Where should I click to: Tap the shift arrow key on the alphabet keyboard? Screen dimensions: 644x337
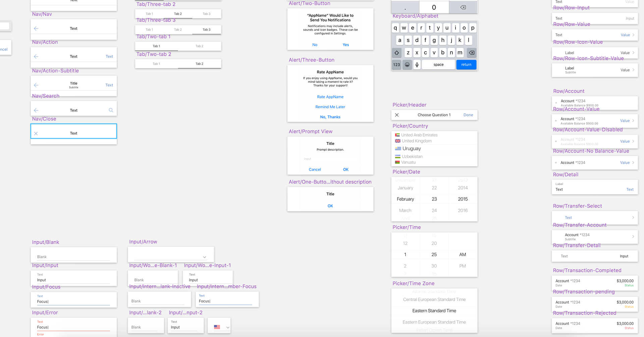[x=397, y=53]
